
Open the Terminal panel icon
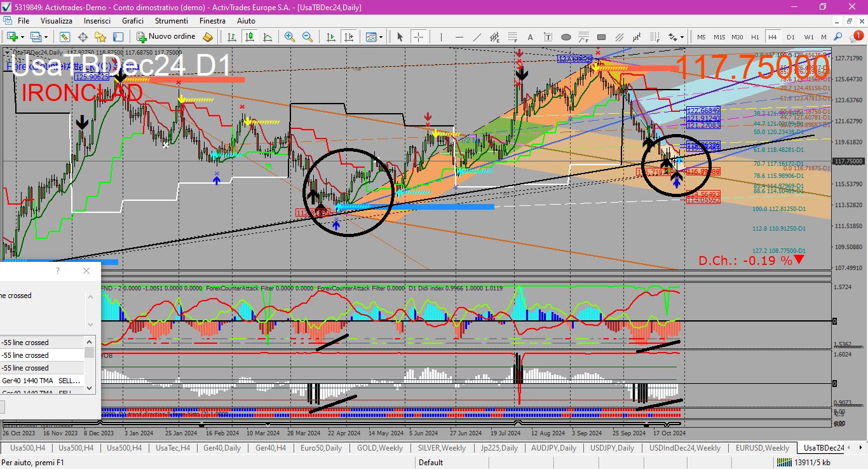[118, 37]
